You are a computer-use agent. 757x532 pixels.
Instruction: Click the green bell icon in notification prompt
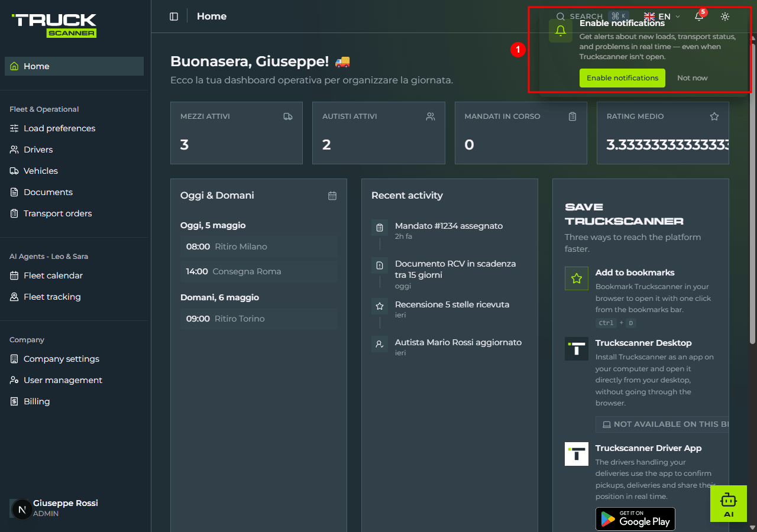[x=561, y=31]
